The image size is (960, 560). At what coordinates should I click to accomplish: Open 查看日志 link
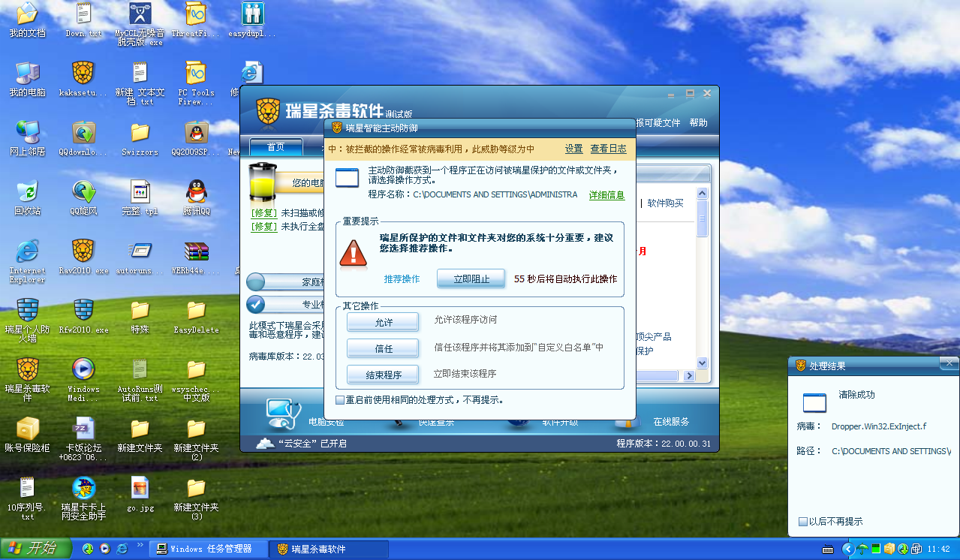(609, 149)
